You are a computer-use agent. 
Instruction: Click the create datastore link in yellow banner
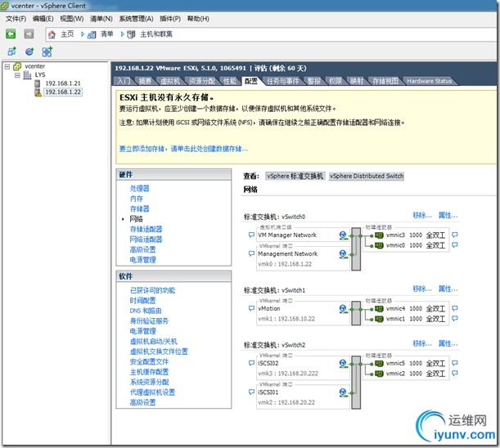tap(183, 149)
